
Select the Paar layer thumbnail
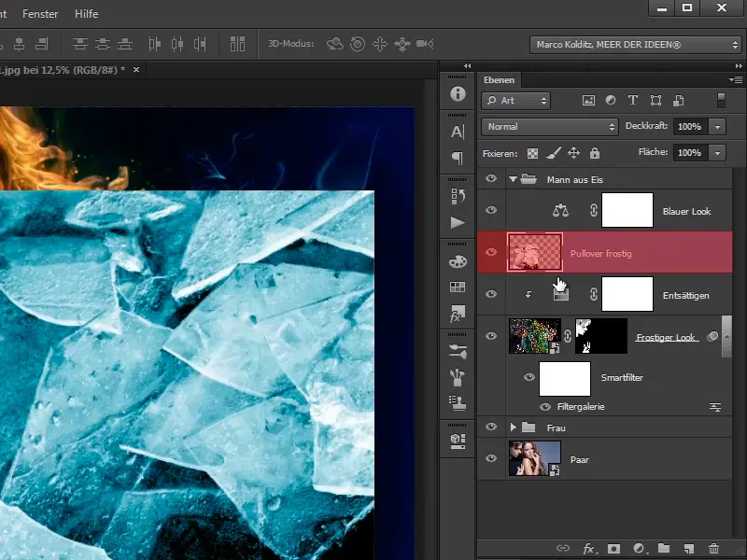tap(534, 458)
